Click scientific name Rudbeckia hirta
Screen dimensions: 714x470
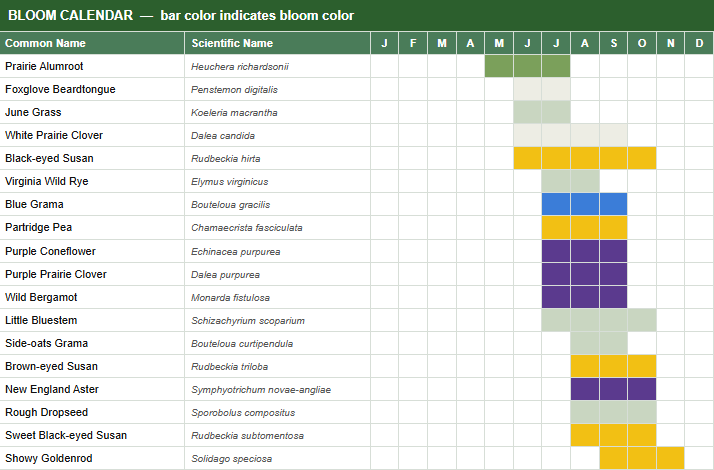pos(226,159)
